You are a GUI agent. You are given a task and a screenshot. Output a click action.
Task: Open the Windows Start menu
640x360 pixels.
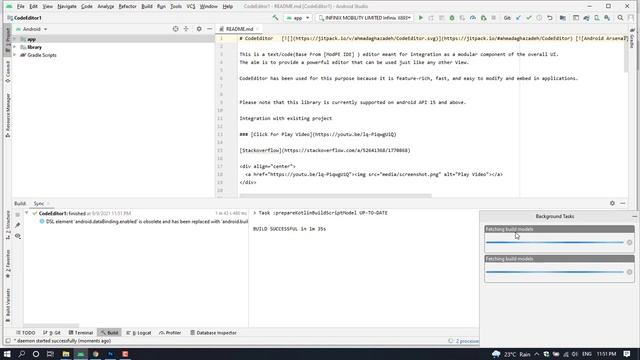(x=7, y=354)
